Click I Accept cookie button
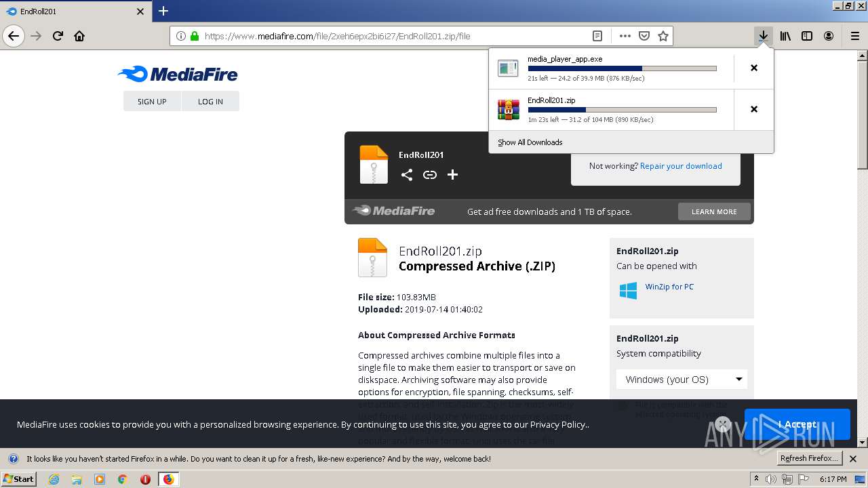 [797, 424]
